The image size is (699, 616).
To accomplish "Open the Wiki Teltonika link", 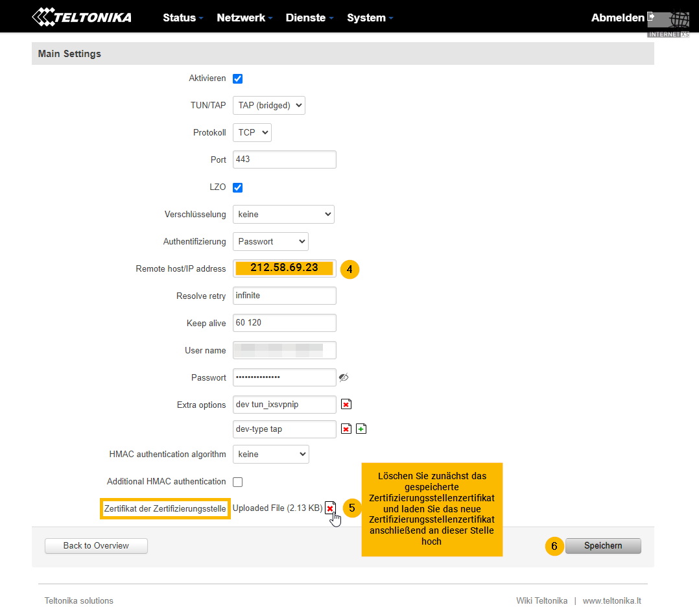I will pos(541,601).
